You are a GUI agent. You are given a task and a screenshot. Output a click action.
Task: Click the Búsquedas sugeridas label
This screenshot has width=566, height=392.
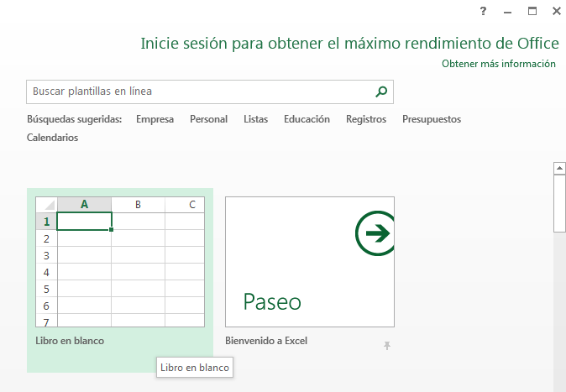[75, 119]
